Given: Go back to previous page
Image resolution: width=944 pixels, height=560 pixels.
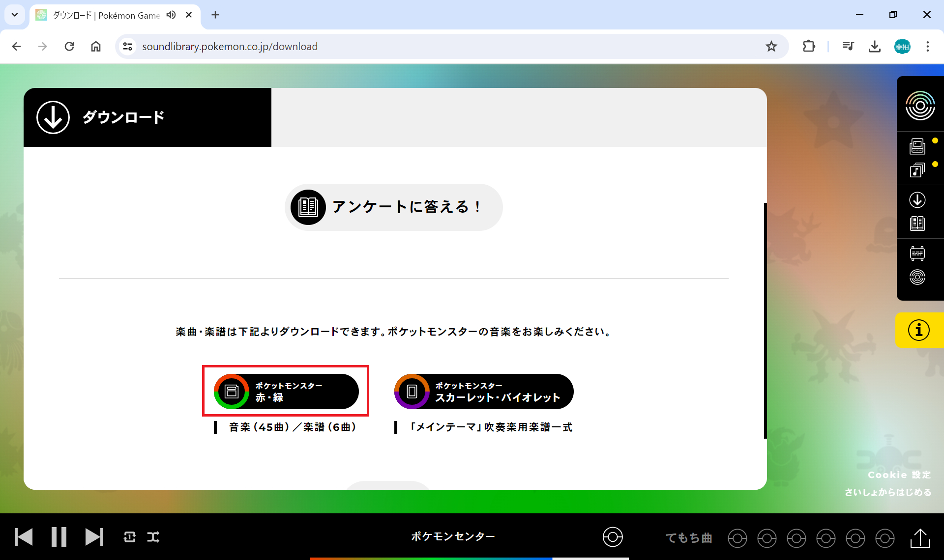Looking at the screenshot, I should click(x=16, y=47).
